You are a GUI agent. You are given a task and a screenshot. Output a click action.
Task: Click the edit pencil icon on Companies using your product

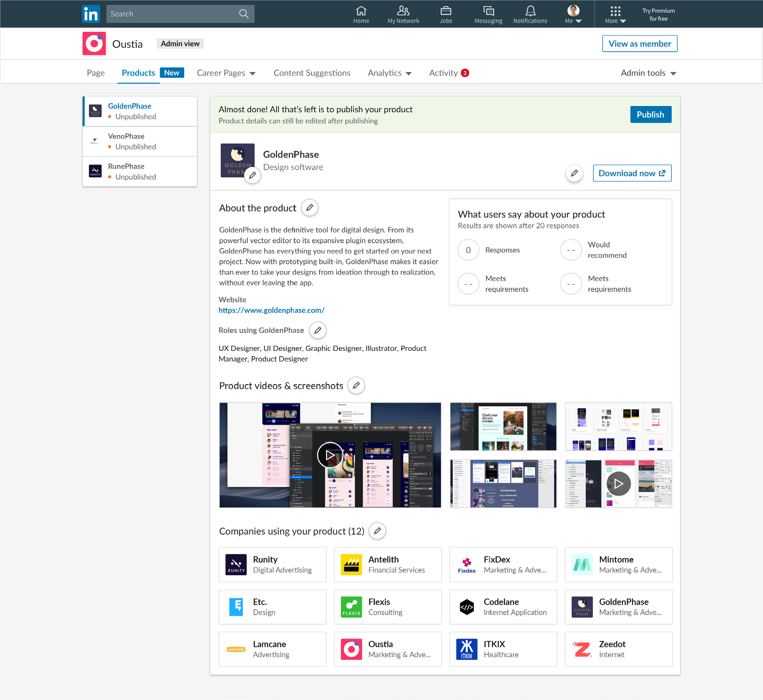coord(376,530)
